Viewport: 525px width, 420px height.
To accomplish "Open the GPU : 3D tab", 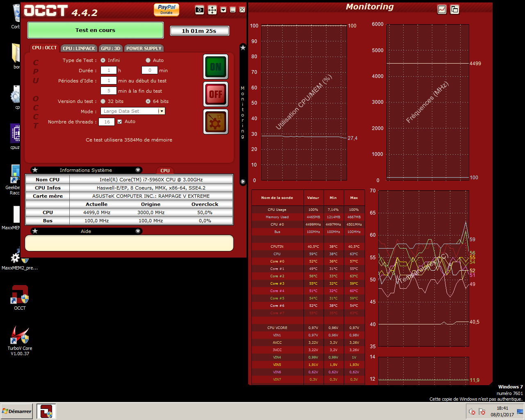I will 111,48.
